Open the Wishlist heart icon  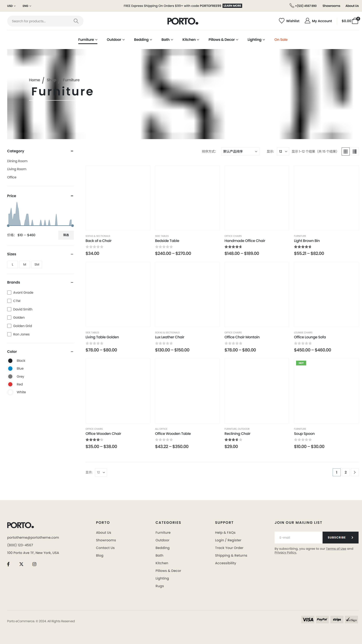click(x=281, y=21)
